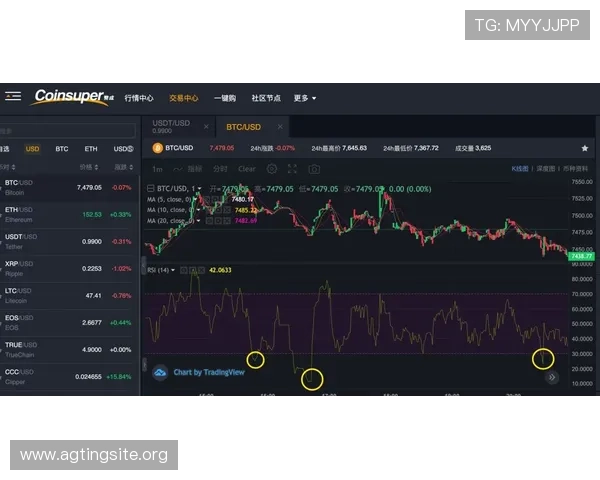Remove the MA (10, close, 0) indicator

pos(227,210)
